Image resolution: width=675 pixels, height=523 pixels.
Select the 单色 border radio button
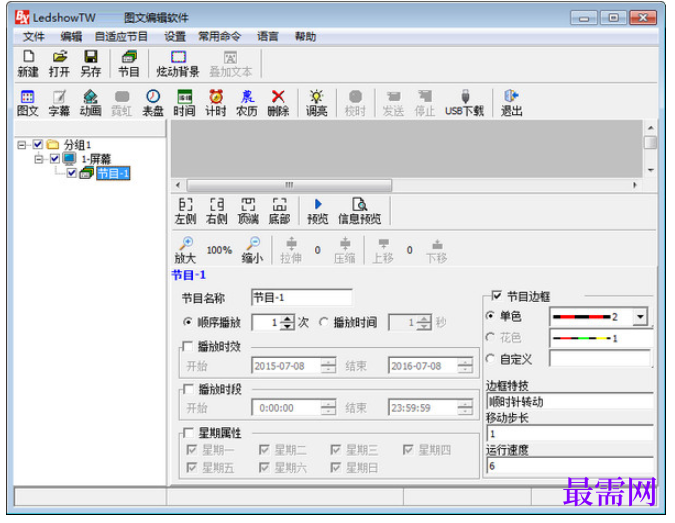490,316
